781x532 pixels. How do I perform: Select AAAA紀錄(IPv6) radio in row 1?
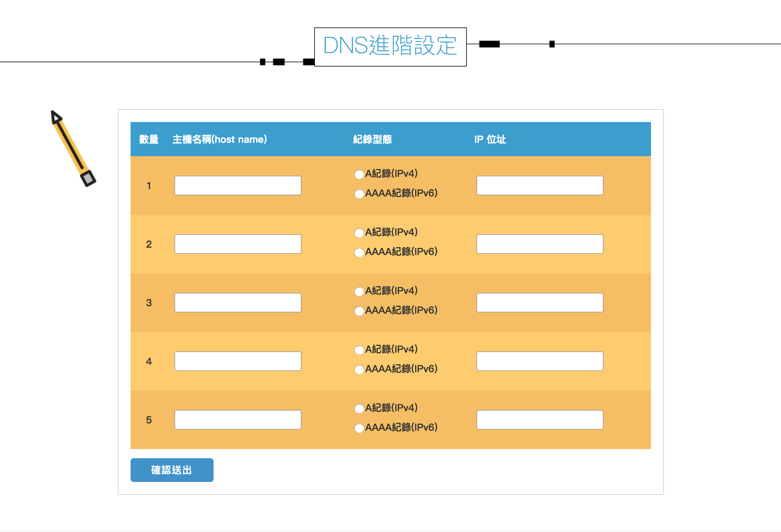359,194
